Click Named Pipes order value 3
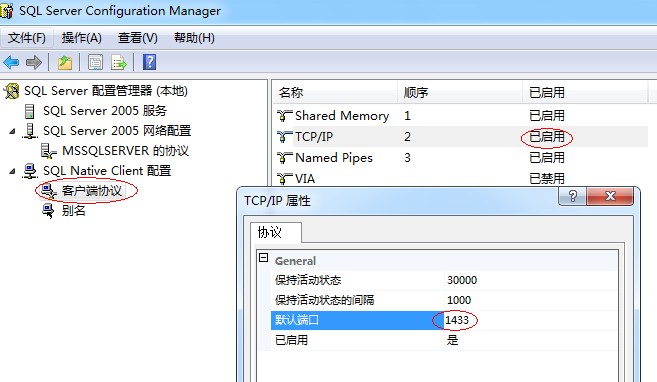Image resolution: width=657 pixels, height=382 pixels. [407, 158]
